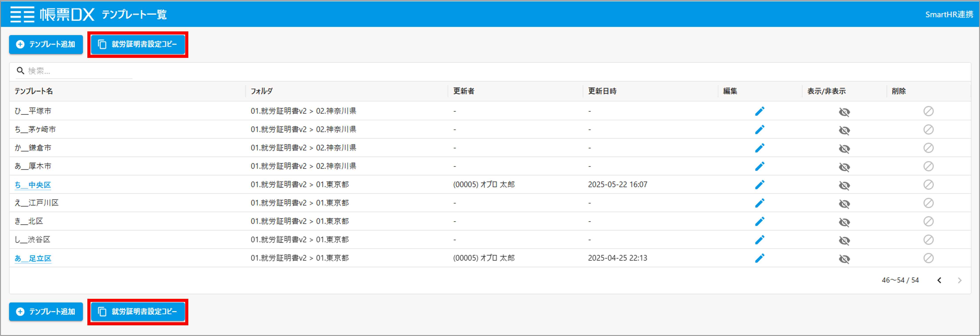The width and height of the screenshot is (980, 336).
Task: Click pencil edit icon for き__北区 row
Action: pyautogui.click(x=759, y=221)
